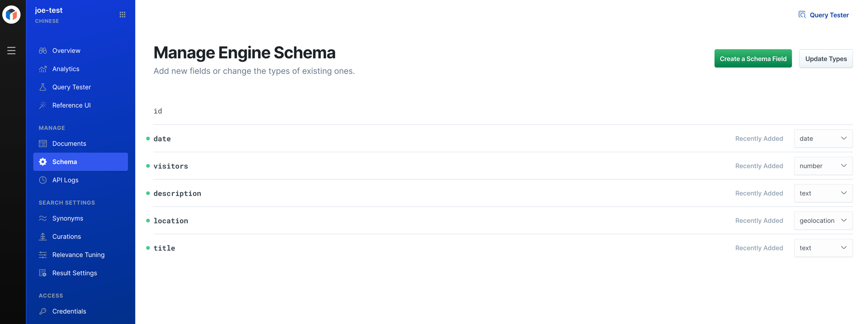Image resolution: width=868 pixels, height=324 pixels.
Task: Toggle the hamburger menu icon
Action: click(11, 51)
